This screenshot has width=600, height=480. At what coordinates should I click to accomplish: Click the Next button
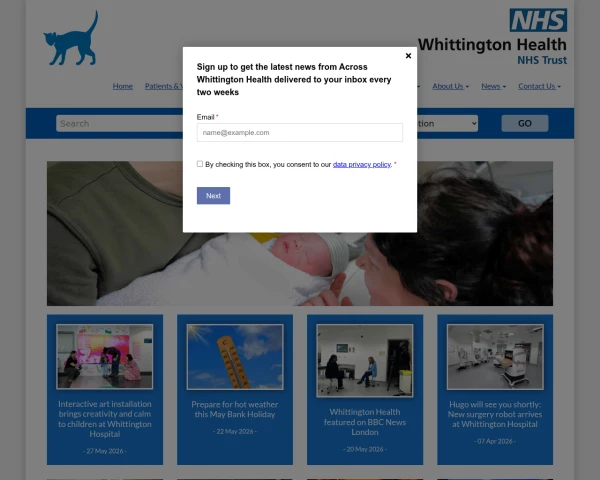point(213,196)
